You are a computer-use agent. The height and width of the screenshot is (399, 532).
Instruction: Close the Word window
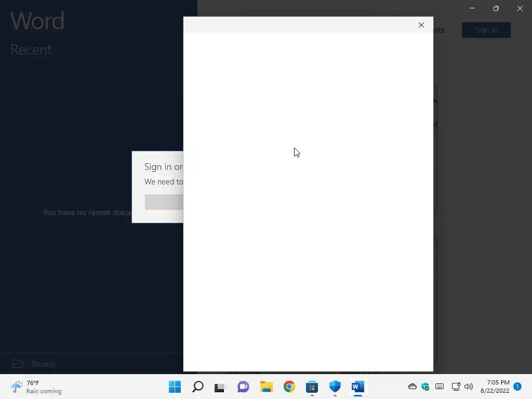coord(520,8)
